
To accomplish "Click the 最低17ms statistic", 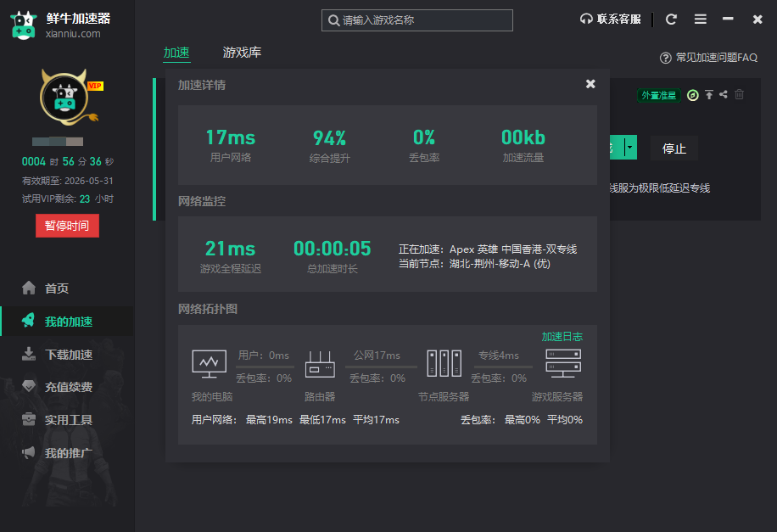I will click(x=322, y=420).
